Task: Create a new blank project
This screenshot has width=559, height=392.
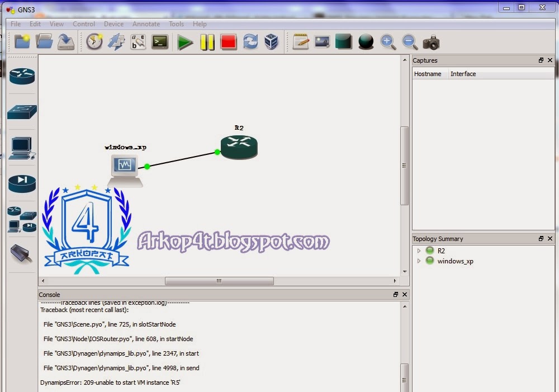Action: click(22, 42)
